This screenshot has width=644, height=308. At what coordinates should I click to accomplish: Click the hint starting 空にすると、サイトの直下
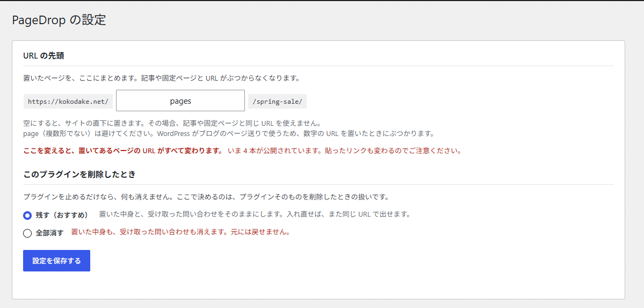coord(172,124)
